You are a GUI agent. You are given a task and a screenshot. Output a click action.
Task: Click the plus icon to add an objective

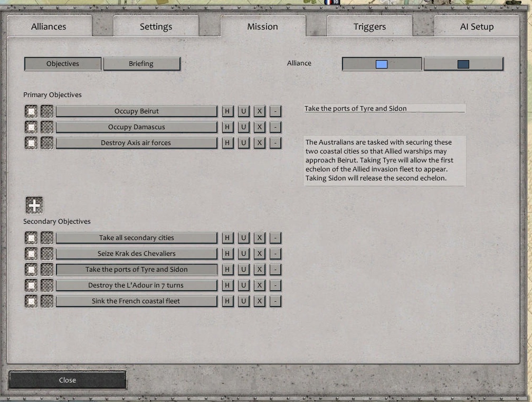[x=34, y=205]
